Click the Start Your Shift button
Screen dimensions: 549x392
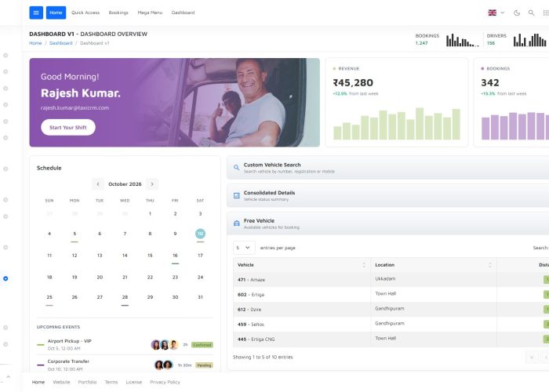(x=68, y=127)
